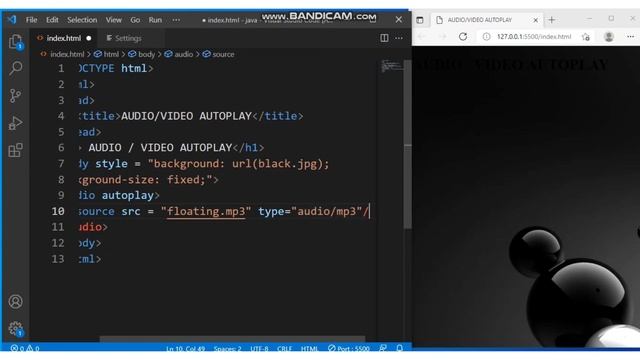Image resolution: width=640 pixels, height=360 pixels.
Task: Click the address bar URL 127.0.0.1:5500/index.html
Action: 534,37
